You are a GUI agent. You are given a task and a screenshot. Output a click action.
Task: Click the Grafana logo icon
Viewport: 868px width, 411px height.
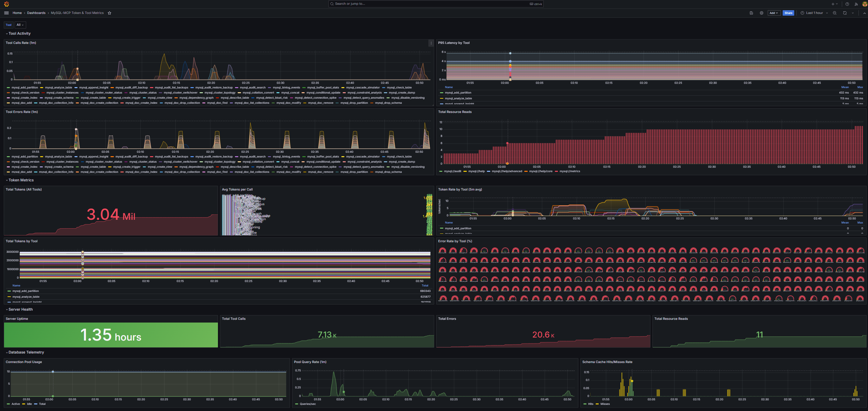click(6, 4)
